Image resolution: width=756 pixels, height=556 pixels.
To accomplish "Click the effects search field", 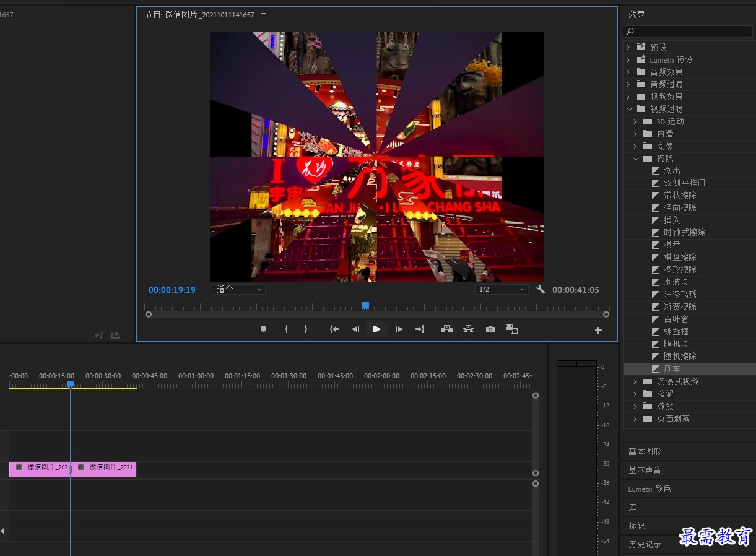I will pos(688,31).
